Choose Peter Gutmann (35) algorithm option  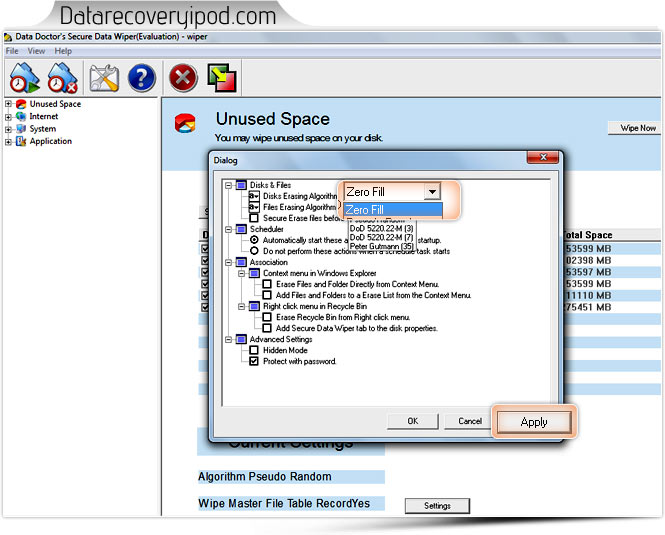point(381,246)
